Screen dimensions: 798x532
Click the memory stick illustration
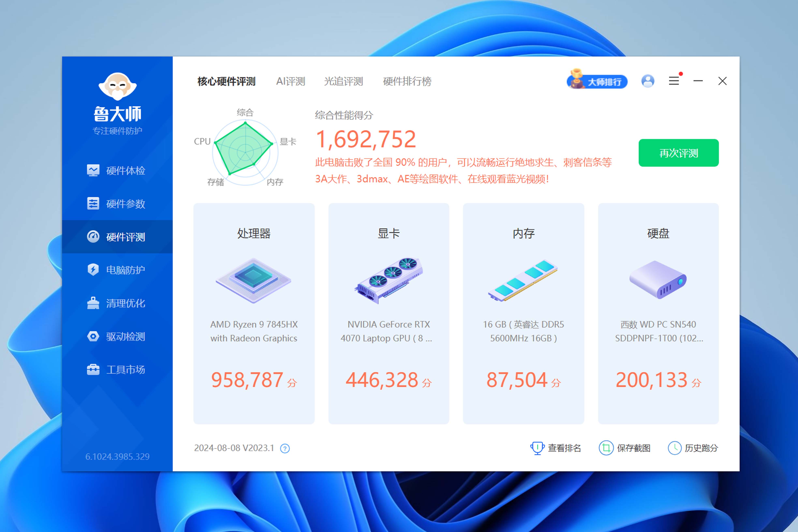tap(523, 281)
